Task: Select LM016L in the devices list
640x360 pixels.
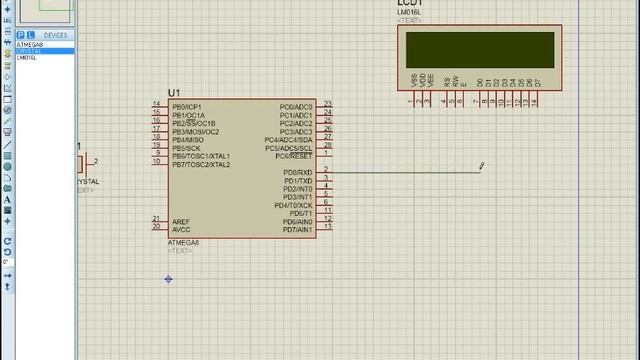Action: [45, 58]
